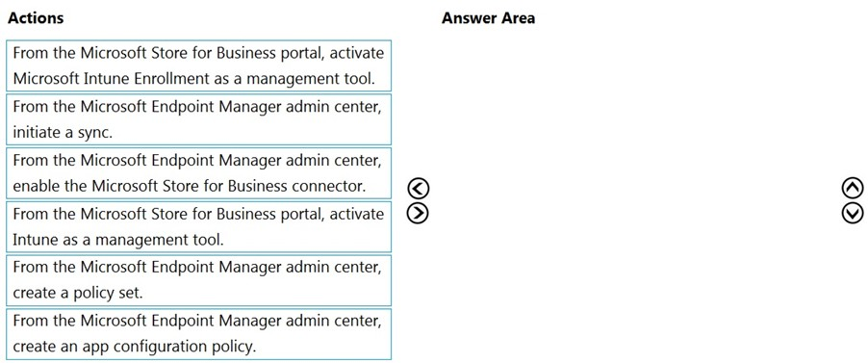
Task: Select the create an app configuration policy action
Action: tap(199, 334)
